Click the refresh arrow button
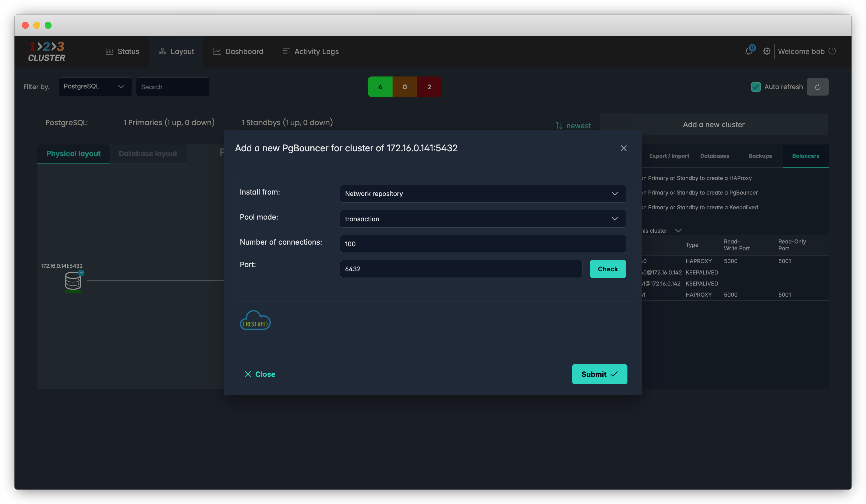 click(x=818, y=87)
